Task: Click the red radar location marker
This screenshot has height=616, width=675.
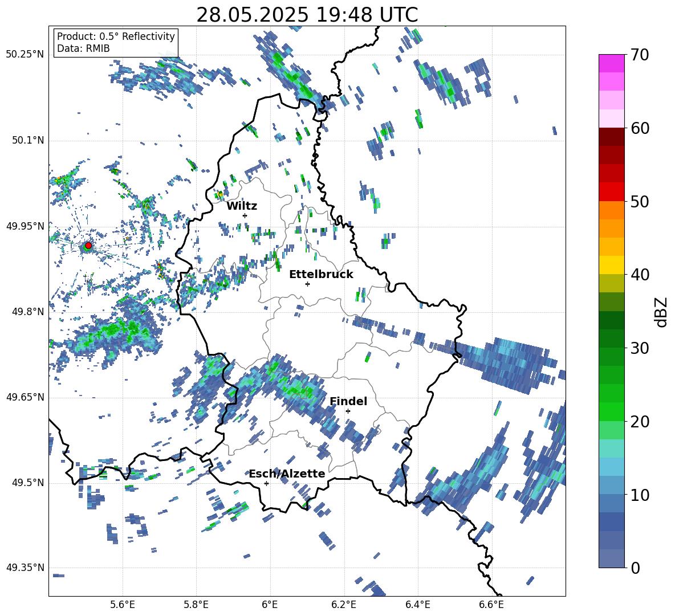Action: click(x=88, y=246)
